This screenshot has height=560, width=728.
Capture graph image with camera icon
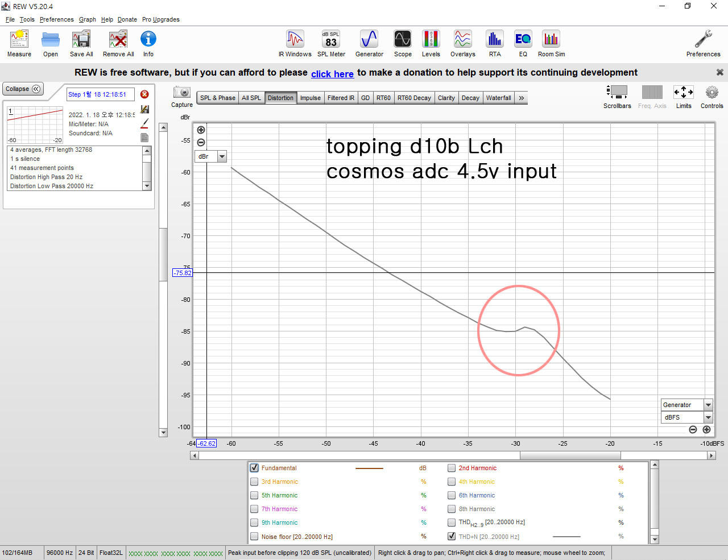point(182,92)
